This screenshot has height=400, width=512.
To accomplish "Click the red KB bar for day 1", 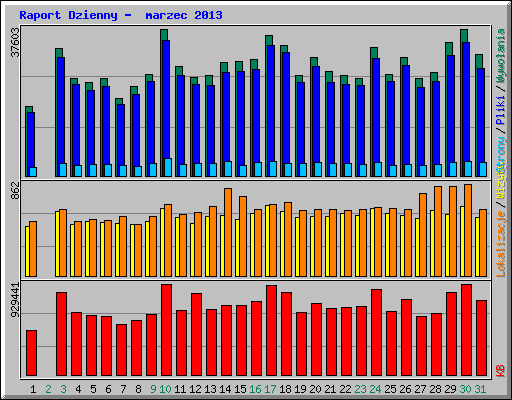I will pyautogui.click(x=31, y=353).
